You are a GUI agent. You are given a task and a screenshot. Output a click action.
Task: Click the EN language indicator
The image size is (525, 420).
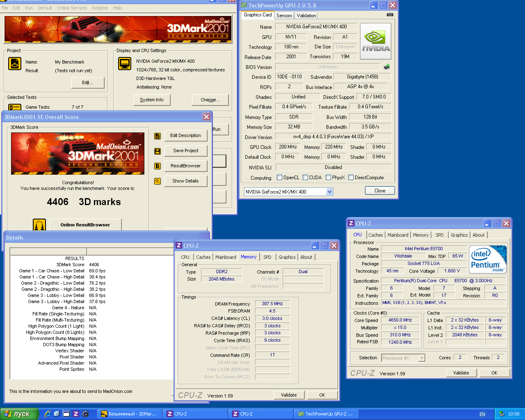(x=482, y=414)
